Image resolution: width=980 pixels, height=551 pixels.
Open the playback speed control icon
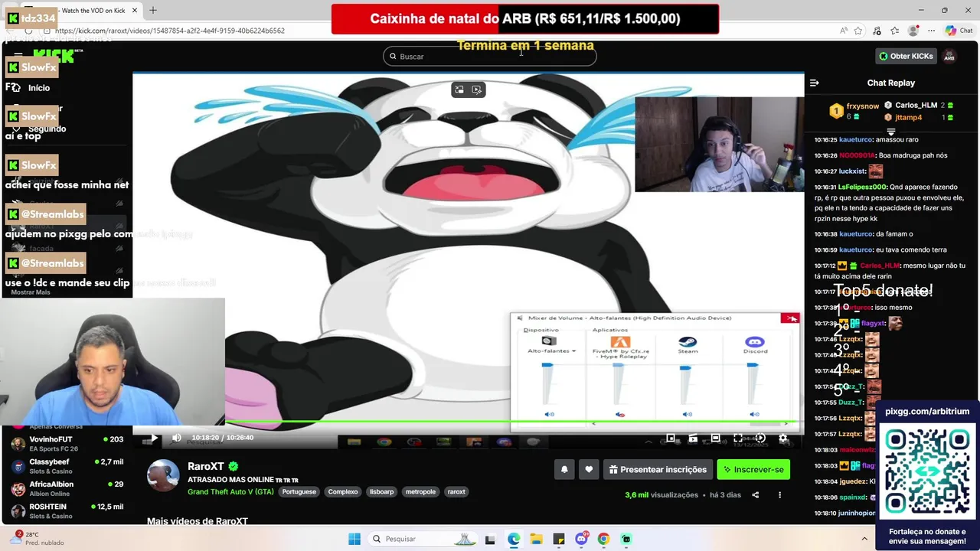click(760, 439)
